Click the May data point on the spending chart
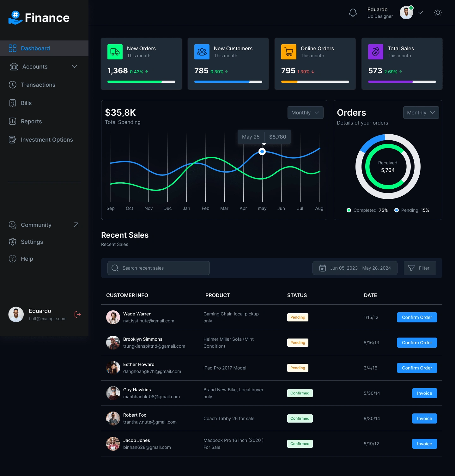Image resolution: width=455 pixels, height=476 pixels. point(262,152)
